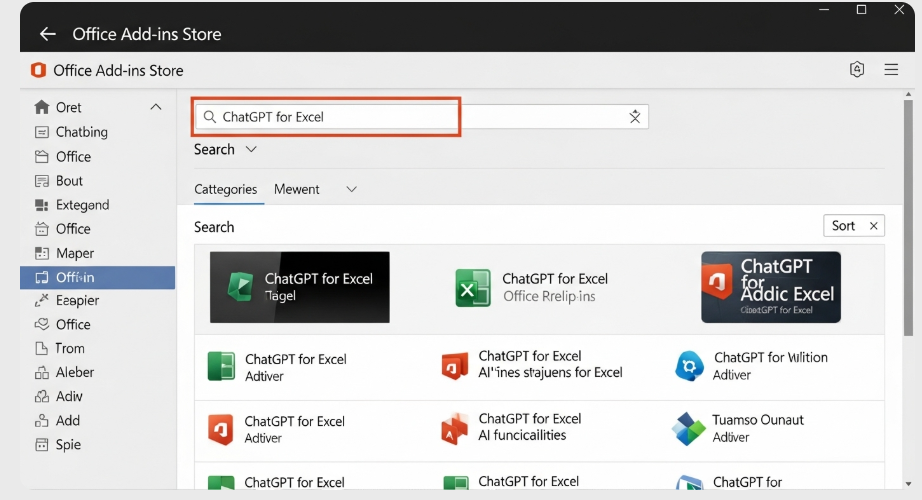The width and height of the screenshot is (922, 500).
Task: Go back with the arrow in title bar
Action: coord(48,34)
